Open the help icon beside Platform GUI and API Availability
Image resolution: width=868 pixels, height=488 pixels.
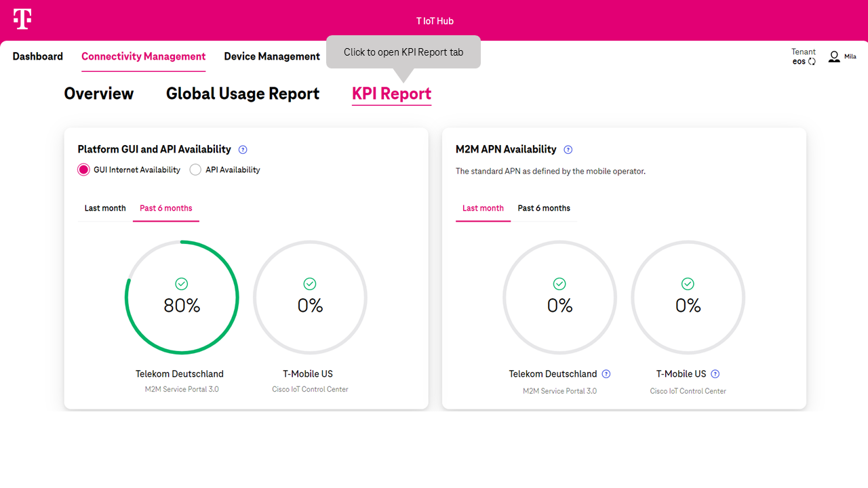[x=243, y=149]
